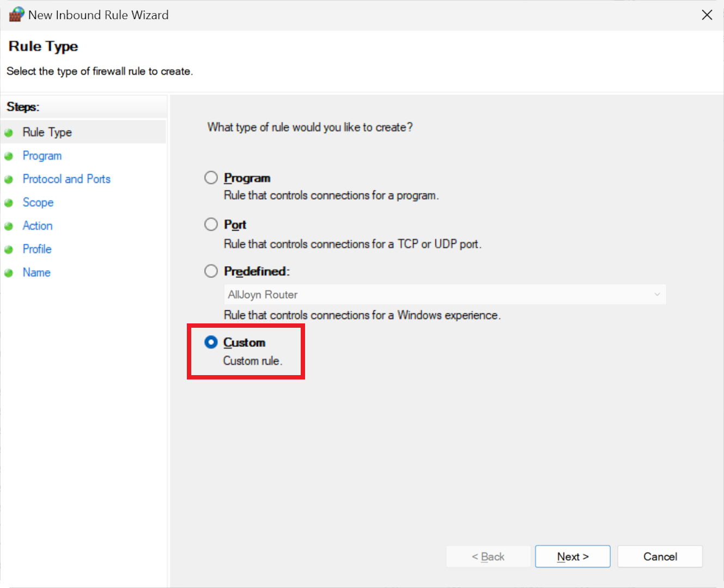Close the wizard window with the X
This screenshot has height=588, width=724.
[707, 15]
